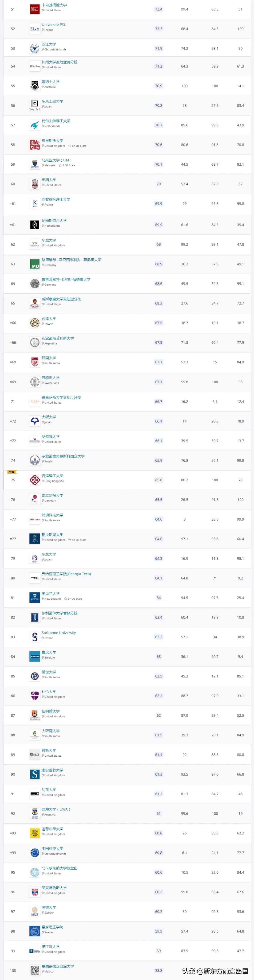Screen dimensions: 254x980
Task: Open the RICE university logo
Action: (35, 755)
